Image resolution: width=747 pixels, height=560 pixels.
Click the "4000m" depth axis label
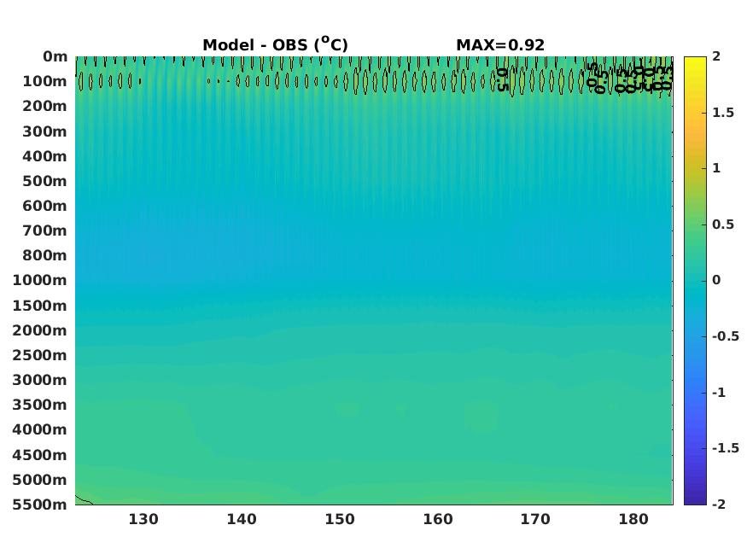tap(40, 429)
